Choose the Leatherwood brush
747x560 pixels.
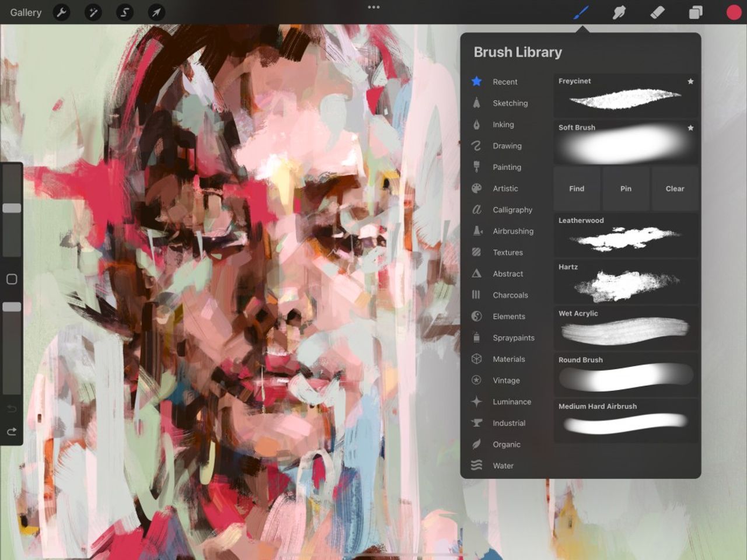626,235
